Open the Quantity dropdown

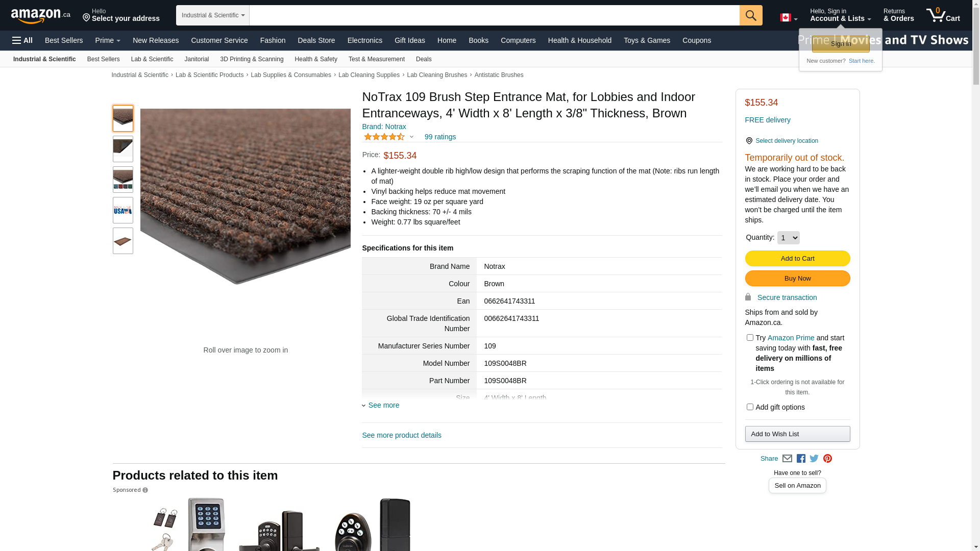click(788, 238)
